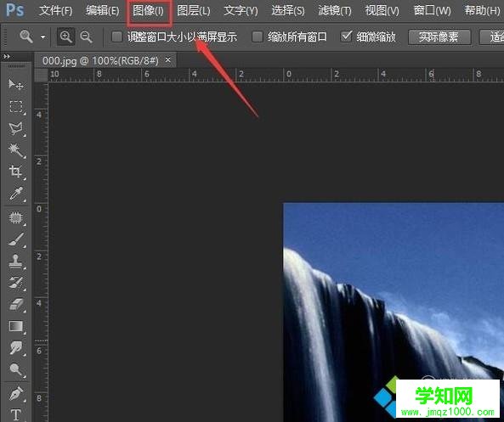Click the ruler origin corner box
This screenshot has width=504, height=422.
coord(41,76)
